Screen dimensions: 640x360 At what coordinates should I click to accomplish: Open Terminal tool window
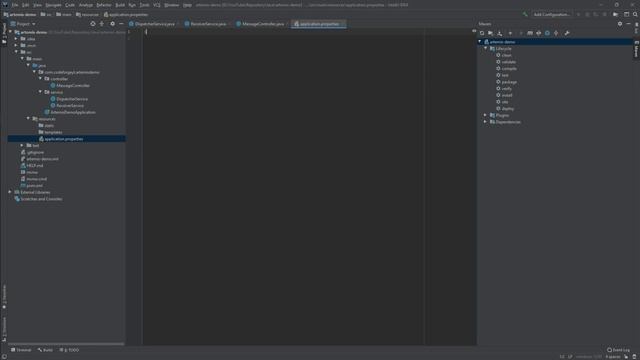coord(21,350)
